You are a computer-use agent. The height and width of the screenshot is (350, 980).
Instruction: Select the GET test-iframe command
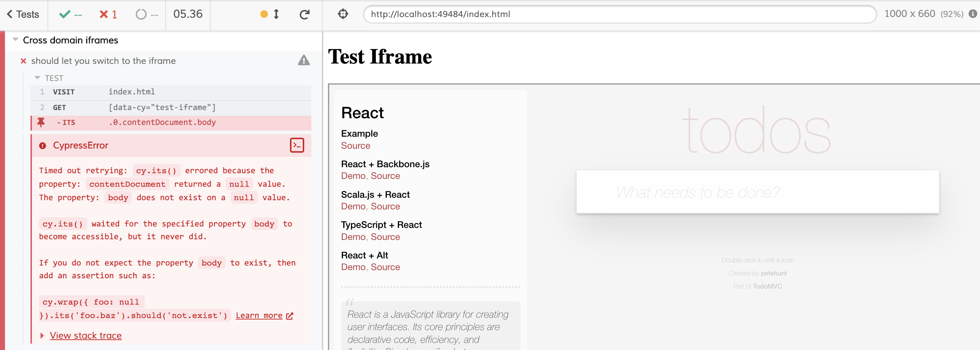[171, 108]
